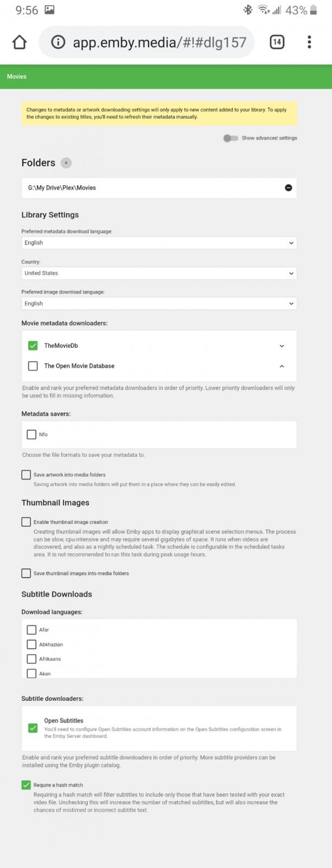Open the Country dropdown
The image size is (332, 868).
tap(159, 273)
